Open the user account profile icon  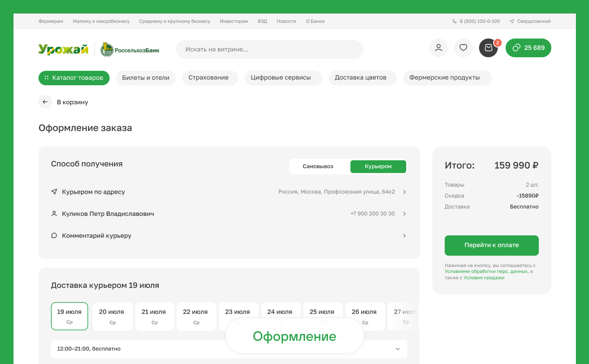click(438, 48)
